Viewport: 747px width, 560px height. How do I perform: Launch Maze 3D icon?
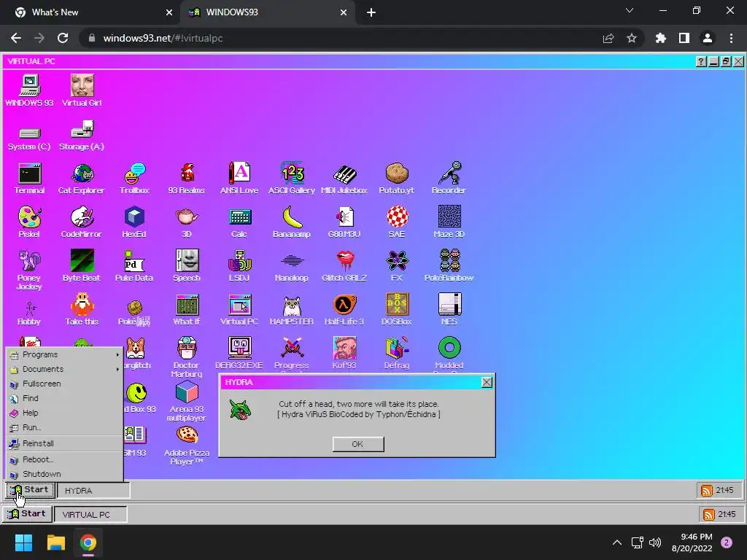coord(449,222)
